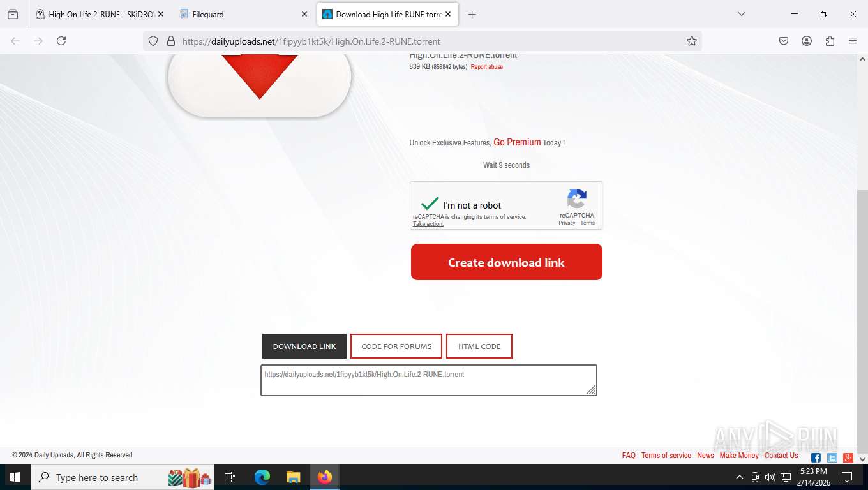
Task: Show hidden tray icons chevron
Action: point(740,477)
